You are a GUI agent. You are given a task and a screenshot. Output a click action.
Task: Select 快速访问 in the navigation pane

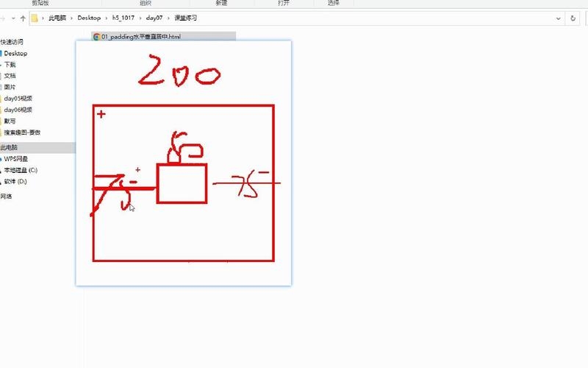click(12, 42)
